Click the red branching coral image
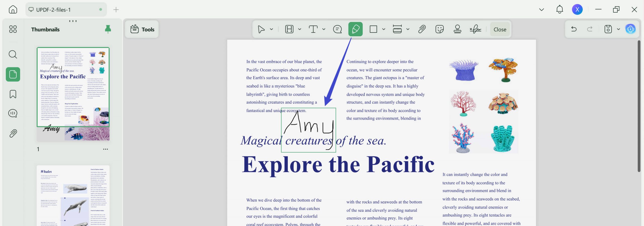The image size is (644, 226). [x=463, y=104]
